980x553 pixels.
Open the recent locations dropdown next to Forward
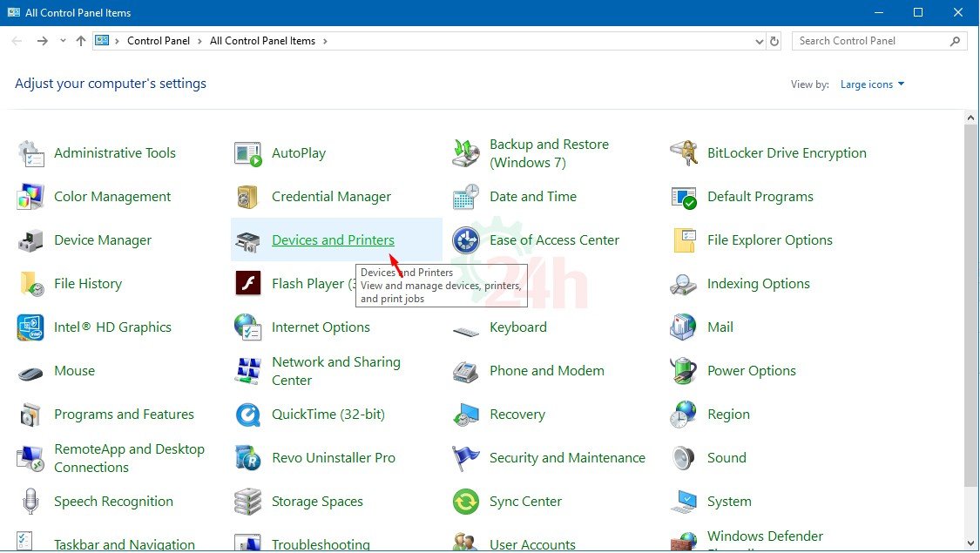click(63, 41)
